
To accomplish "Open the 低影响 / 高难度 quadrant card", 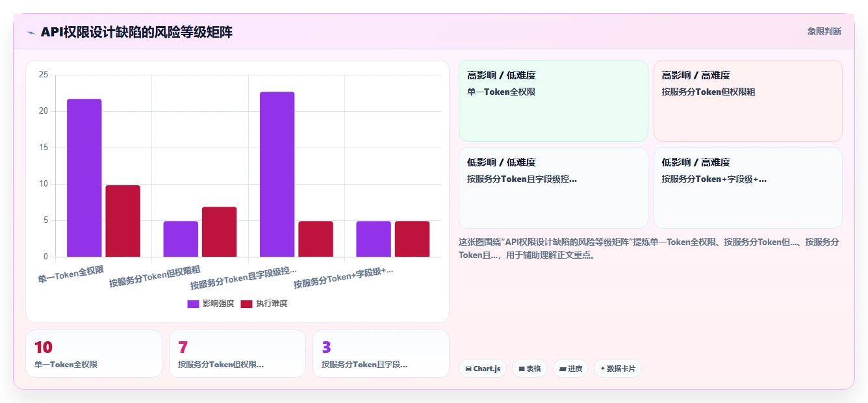I will [x=748, y=188].
